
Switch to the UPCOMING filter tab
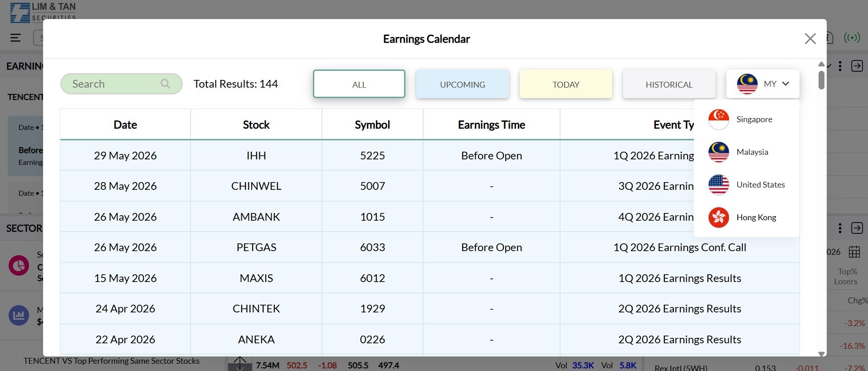(462, 84)
